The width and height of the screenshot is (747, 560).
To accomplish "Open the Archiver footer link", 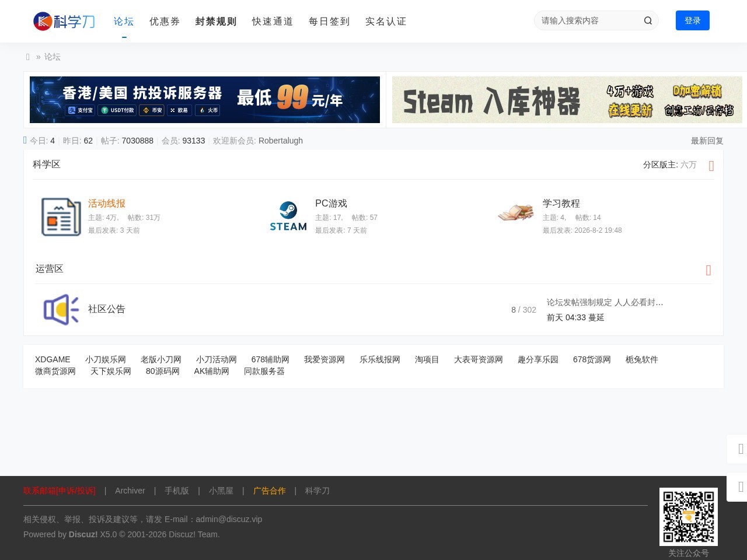I will click(130, 491).
